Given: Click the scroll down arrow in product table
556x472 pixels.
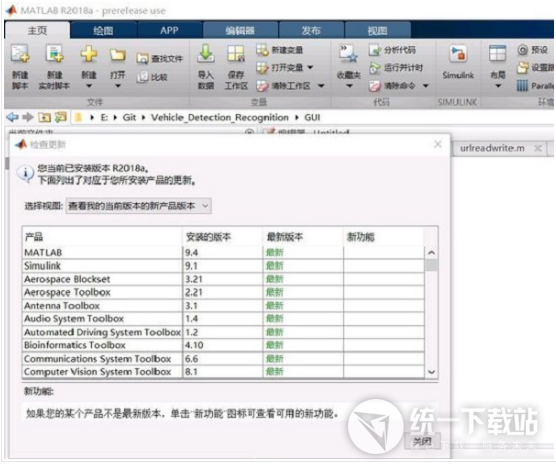Looking at the screenshot, I should [432, 372].
